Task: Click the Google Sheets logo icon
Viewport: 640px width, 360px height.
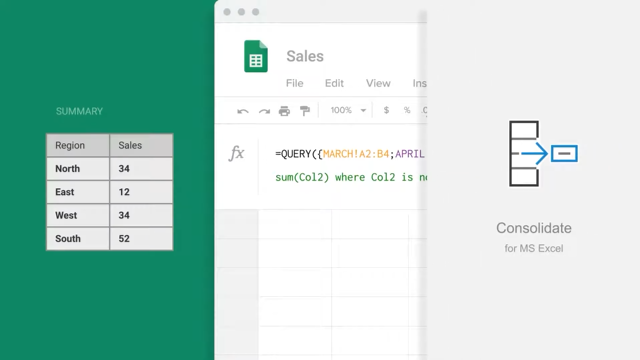Action: 256,56
